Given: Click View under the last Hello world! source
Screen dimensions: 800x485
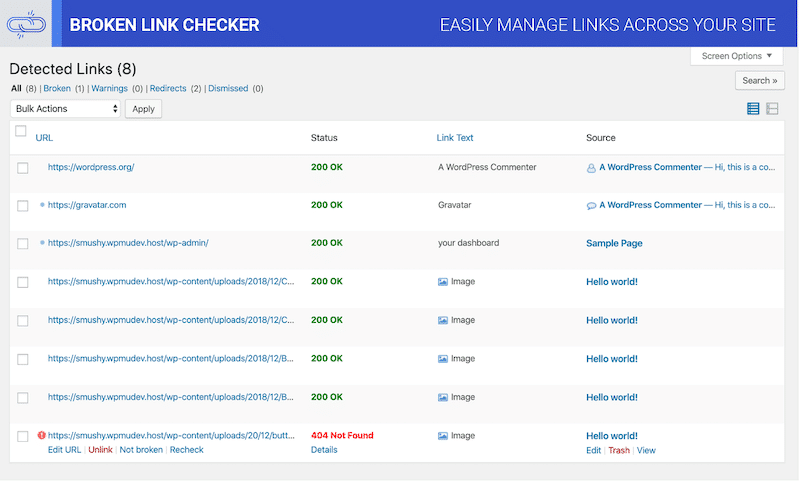Looking at the screenshot, I should 646,450.
